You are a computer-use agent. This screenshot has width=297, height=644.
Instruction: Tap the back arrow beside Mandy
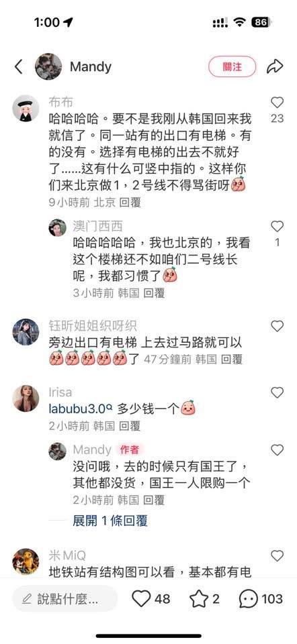pyautogui.click(x=19, y=66)
